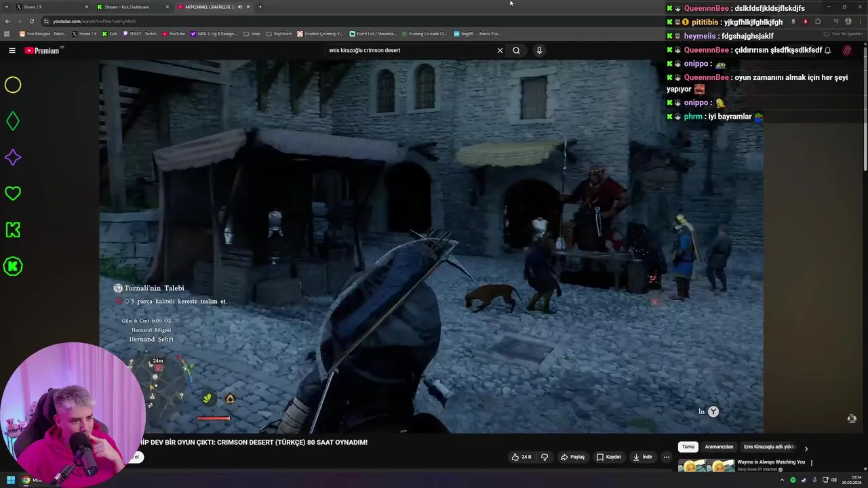Show more filter chips with right chevron
This screenshot has width=868, height=488.
point(806,448)
